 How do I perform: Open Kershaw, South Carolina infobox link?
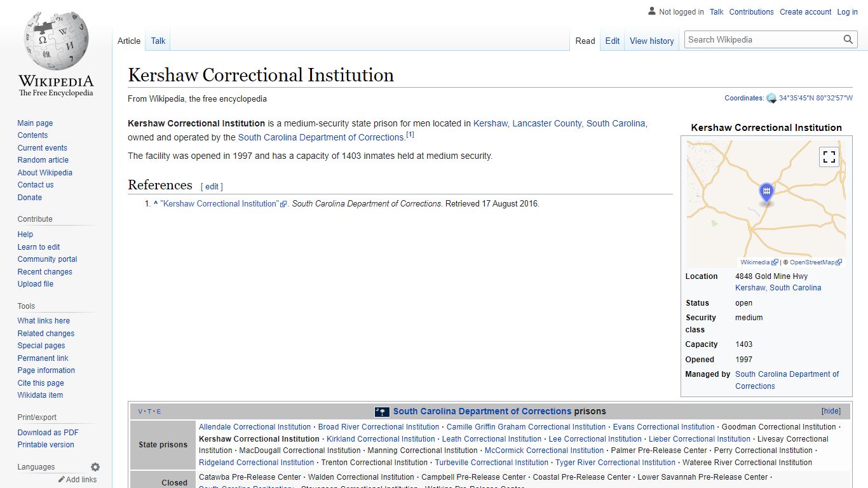tap(778, 288)
